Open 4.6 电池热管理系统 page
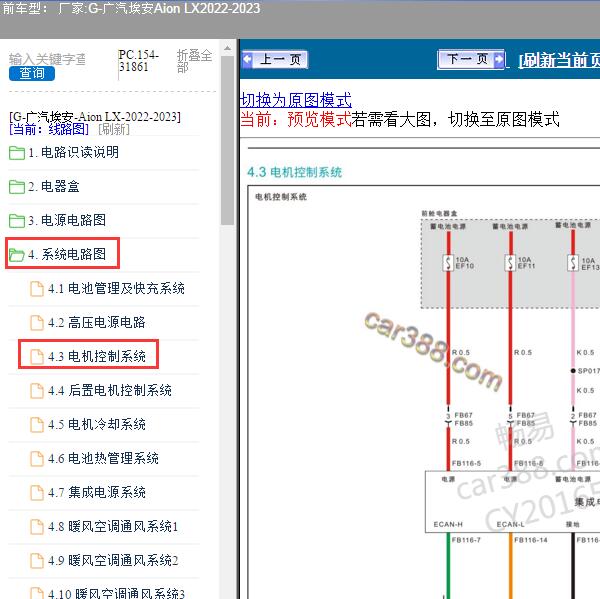Screen dimensions: 600x599 pyautogui.click(x=103, y=459)
